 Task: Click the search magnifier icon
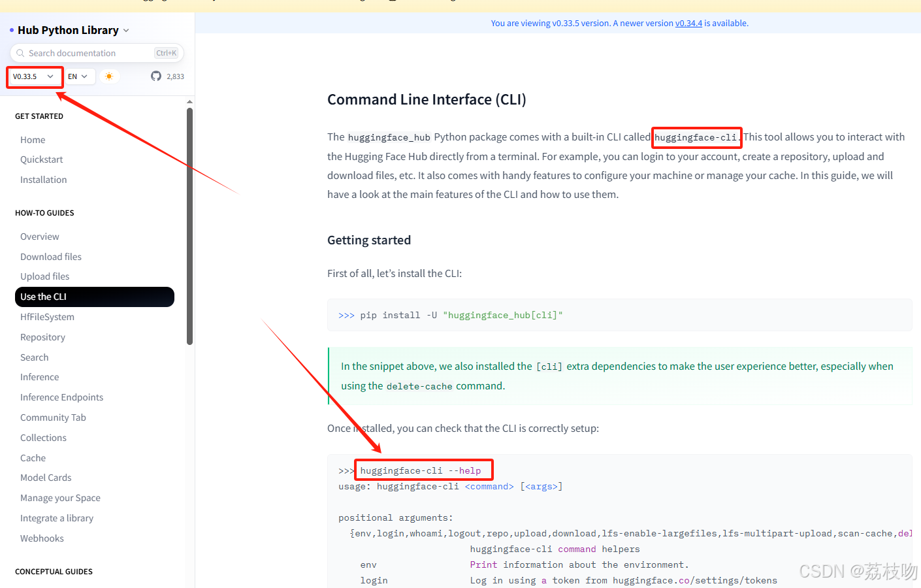coord(21,53)
